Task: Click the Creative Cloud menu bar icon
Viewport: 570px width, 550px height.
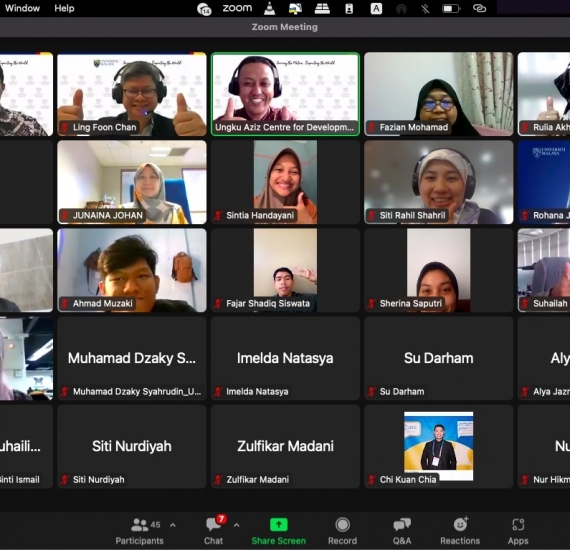Action: click(479, 8)
